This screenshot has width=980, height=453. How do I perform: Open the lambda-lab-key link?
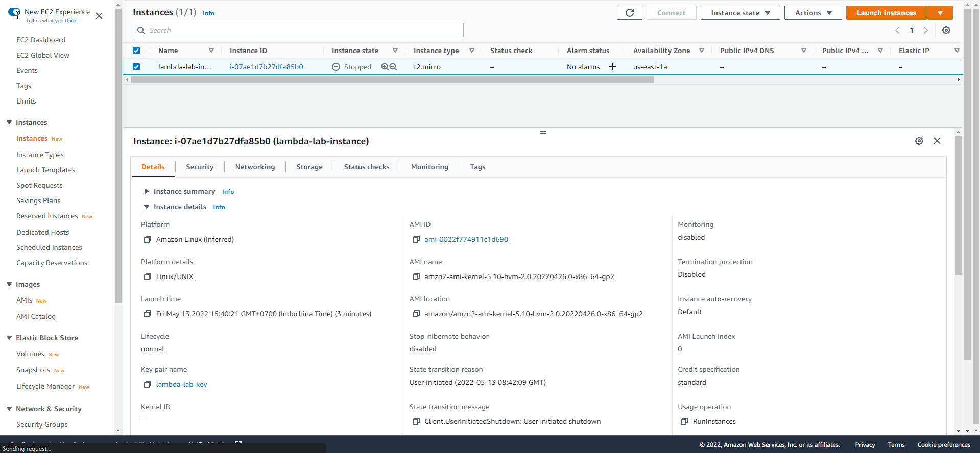[182, 384]
